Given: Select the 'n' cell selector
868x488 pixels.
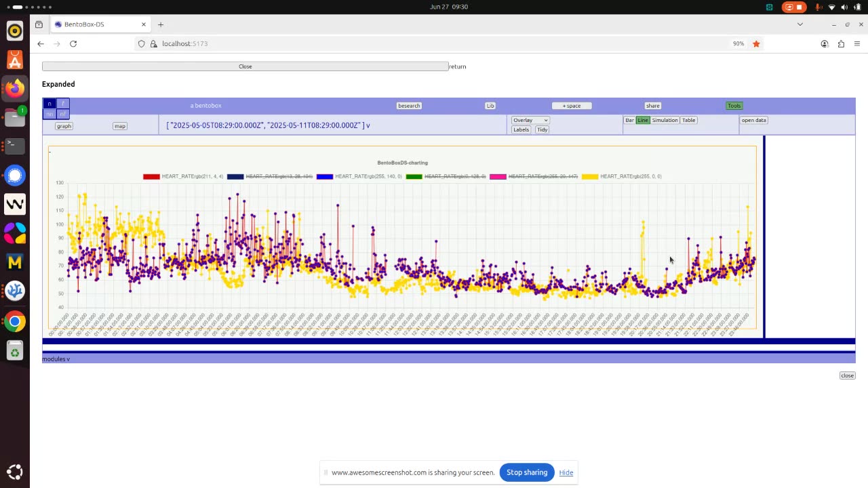Looking at the screenshot, I should pyautogui.click(x=50, y=104).
